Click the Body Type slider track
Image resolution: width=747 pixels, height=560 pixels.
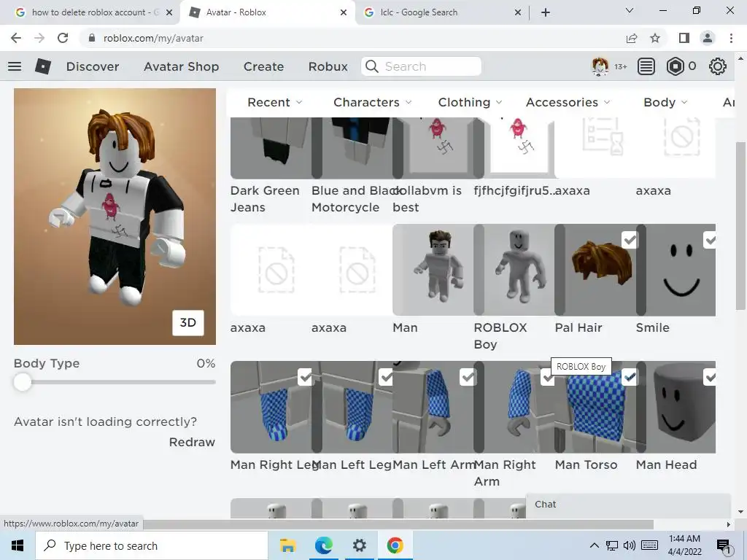(x=115, y=382)
